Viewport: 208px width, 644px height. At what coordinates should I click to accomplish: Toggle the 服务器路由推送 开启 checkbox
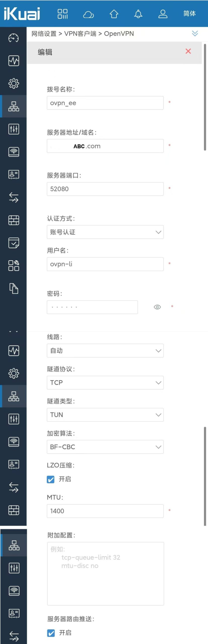click(51, 633)
